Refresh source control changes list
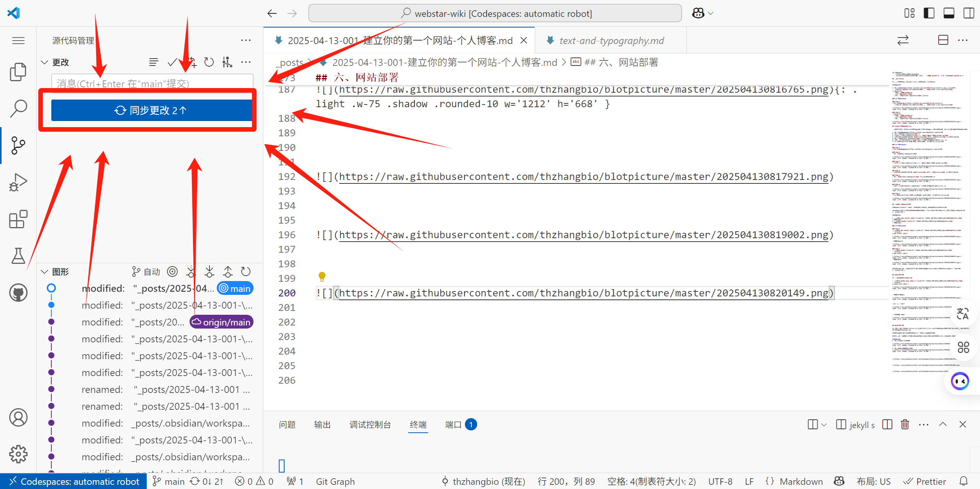The width and height of the screenshot is (980, 489). click(x=209, y=62)
